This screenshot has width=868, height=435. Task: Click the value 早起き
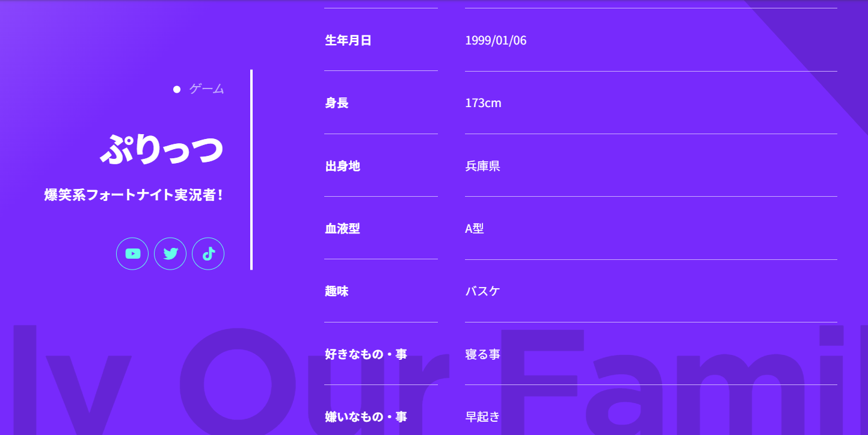(482, 417)
